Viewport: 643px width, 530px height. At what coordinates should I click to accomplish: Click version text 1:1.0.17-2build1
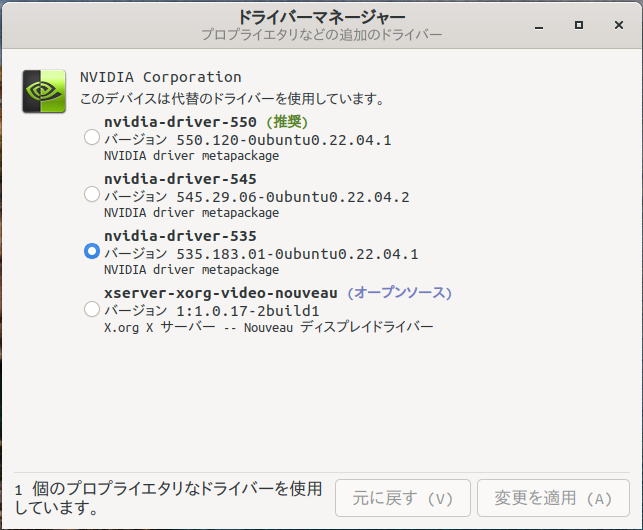click(x=248, y=311)
